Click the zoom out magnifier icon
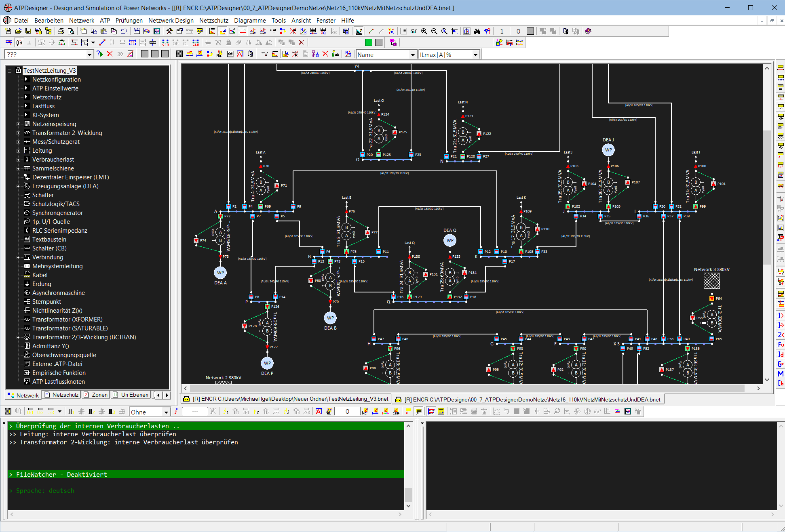 click(434, 31)
